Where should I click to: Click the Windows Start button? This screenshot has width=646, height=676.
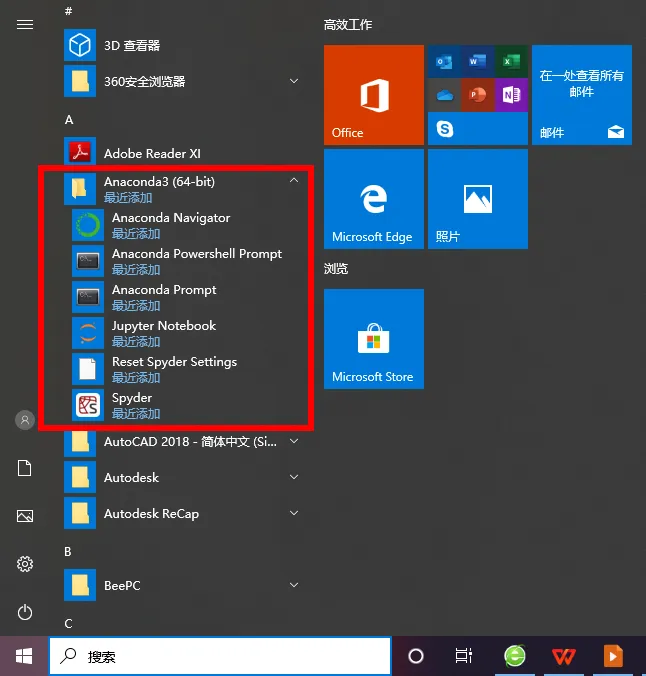[x=24, y=656]
